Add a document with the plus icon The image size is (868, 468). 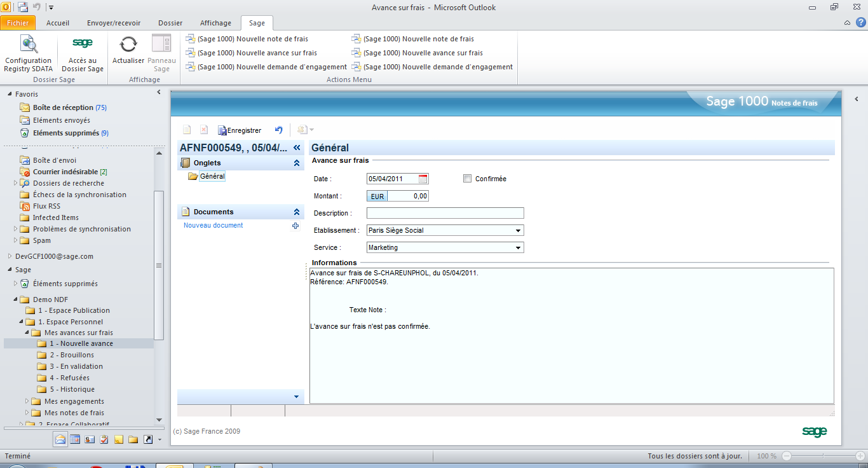[295, 225]
